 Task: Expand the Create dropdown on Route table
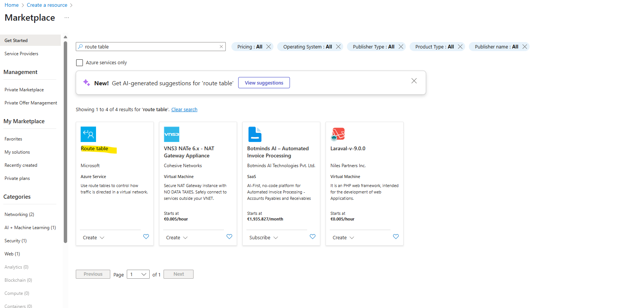(94, 238)
